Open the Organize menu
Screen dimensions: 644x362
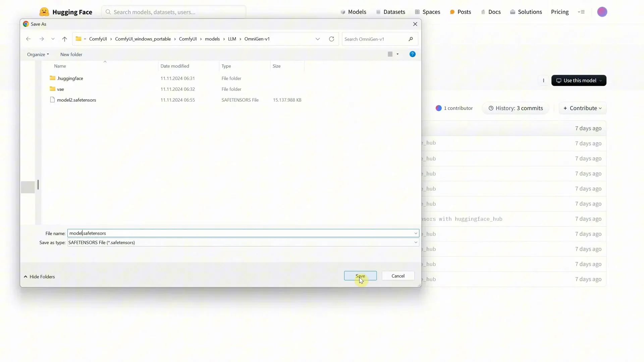pyautogui.click(x=37, y=54)
